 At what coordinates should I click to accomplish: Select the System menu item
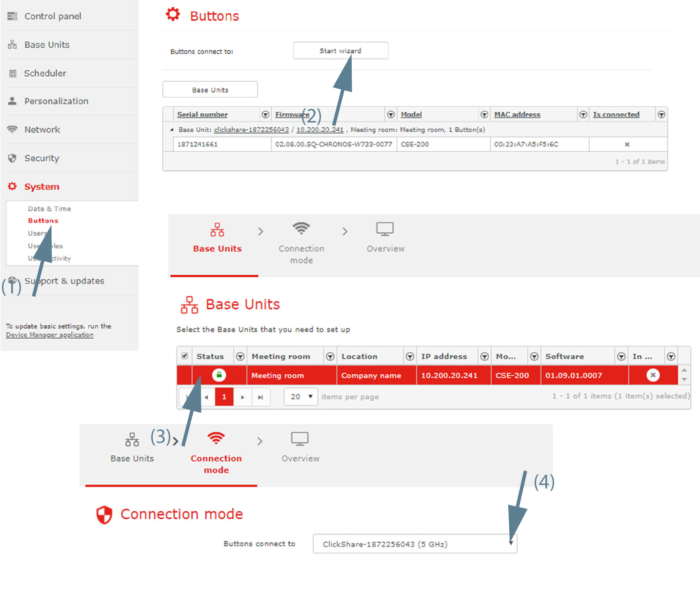42,186
